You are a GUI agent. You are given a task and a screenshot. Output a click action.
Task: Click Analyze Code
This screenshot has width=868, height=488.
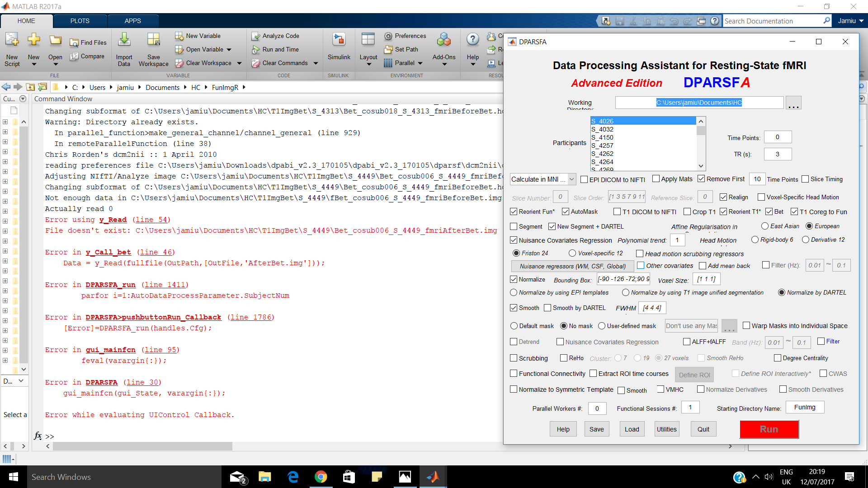click(x=275, y=36)
